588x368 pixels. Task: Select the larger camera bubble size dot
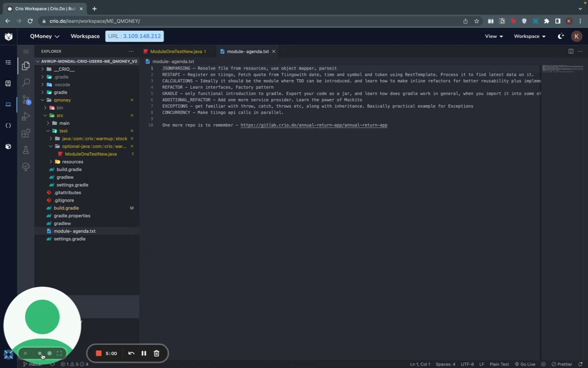[x=50, y=353]
